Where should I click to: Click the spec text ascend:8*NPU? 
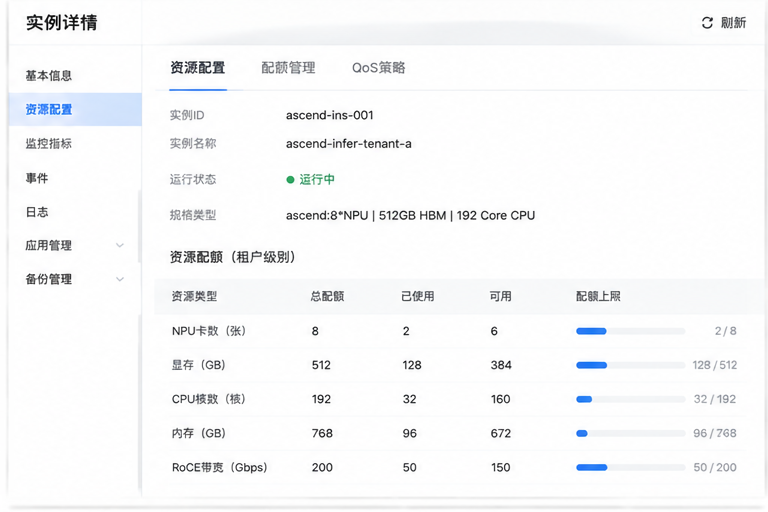pos(327,215)
